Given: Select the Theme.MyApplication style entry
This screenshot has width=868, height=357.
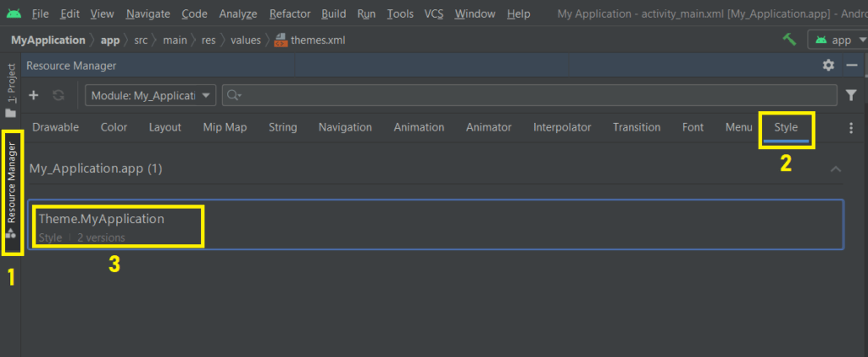Looking at the screenshot, I should coord(436,225).
